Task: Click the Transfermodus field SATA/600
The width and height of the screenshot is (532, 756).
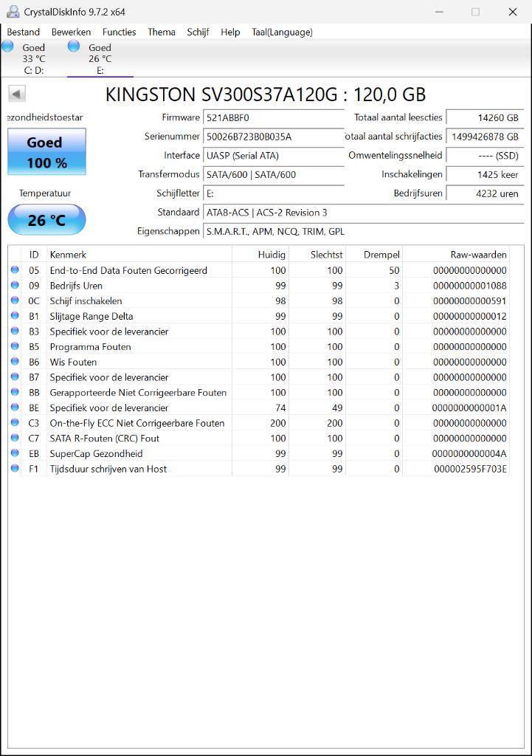Action: 274,174
